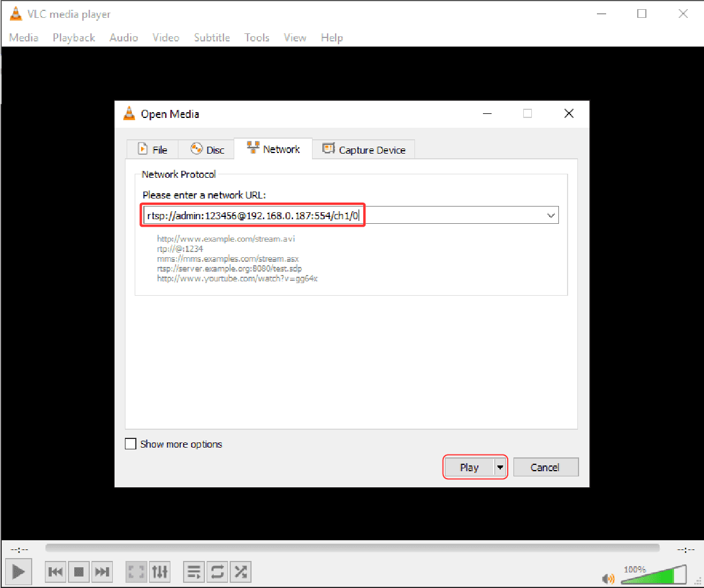Enable Show more options checkbox
This screenshot has height=588, width=704.
131,444
